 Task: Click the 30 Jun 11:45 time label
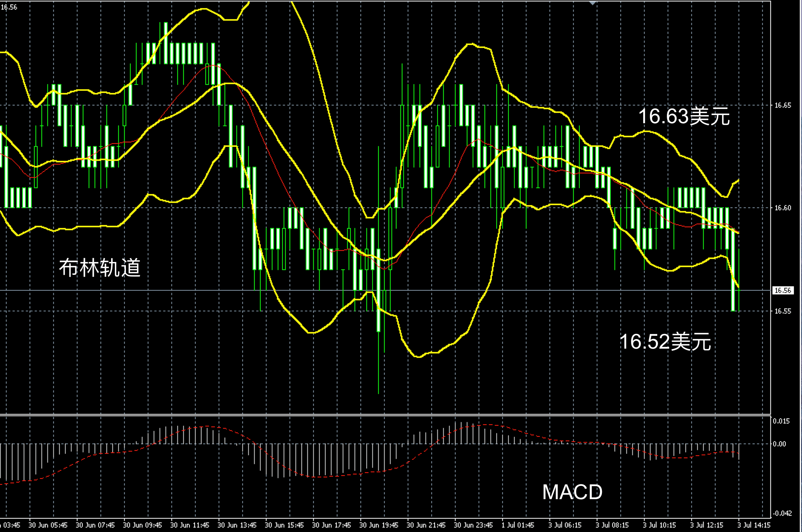click(190, 525)
